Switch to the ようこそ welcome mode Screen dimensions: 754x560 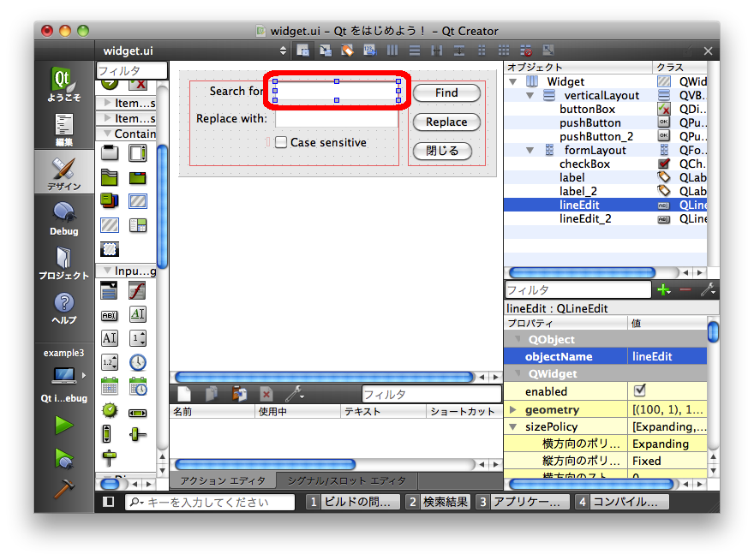coord(63,84)
